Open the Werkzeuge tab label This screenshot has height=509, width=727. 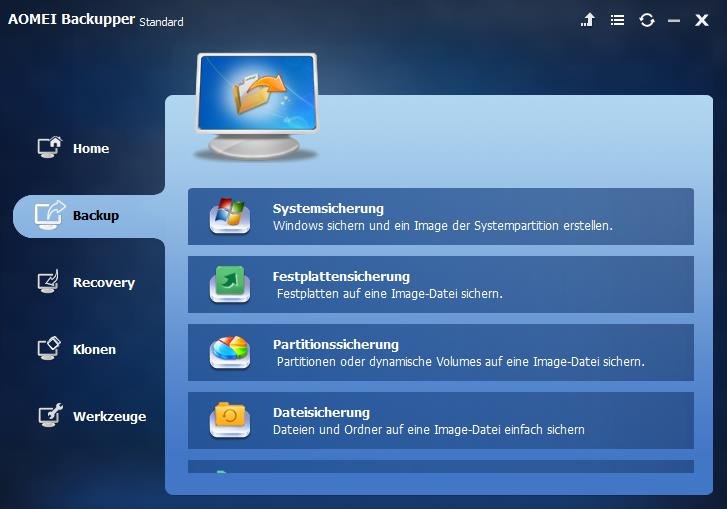(109, 416)
